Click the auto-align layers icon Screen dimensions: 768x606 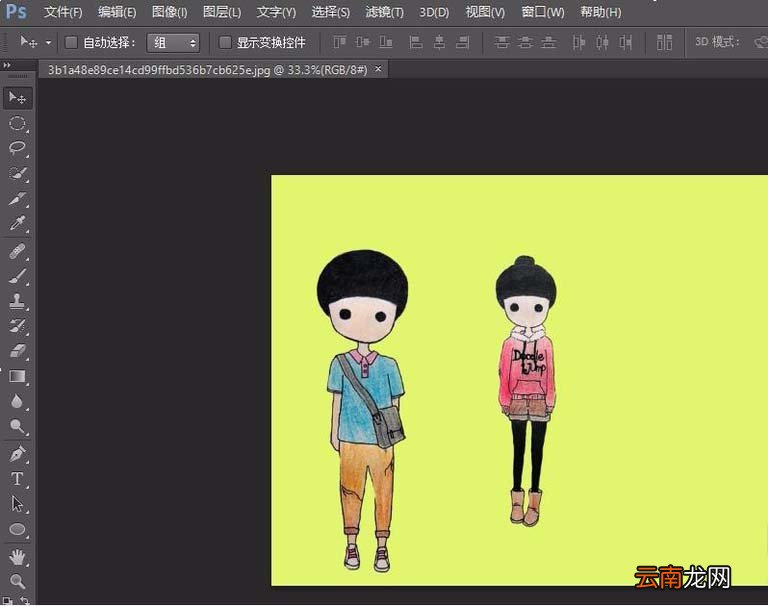pyautogui.click(x=664, y=42)
